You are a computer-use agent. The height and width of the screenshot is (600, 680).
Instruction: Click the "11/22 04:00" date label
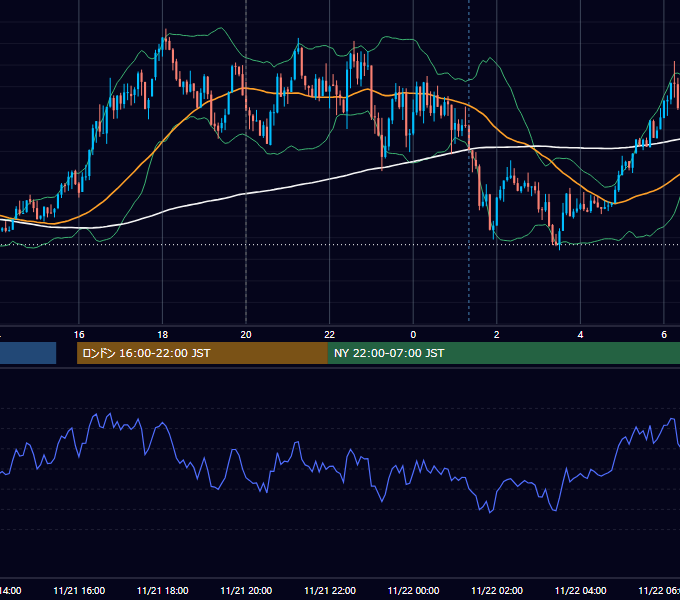coord(581,591)
